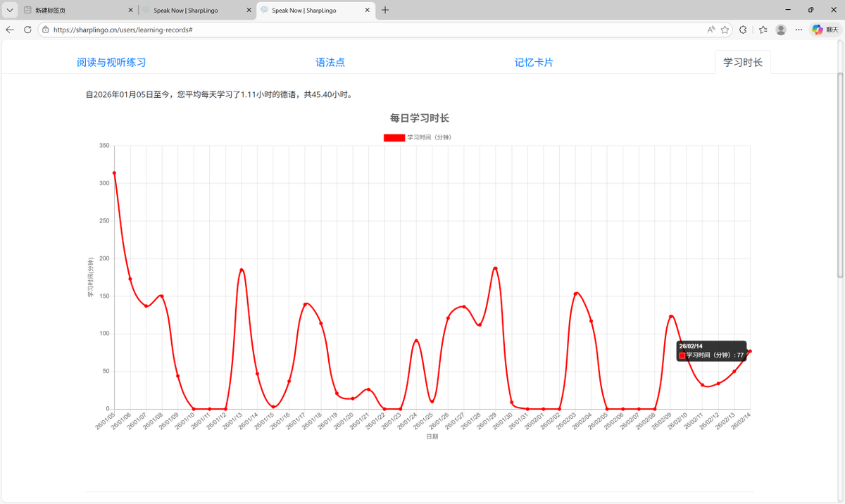
Task: Select the 26/01/13 peak data point
Action: click(242, 270)
